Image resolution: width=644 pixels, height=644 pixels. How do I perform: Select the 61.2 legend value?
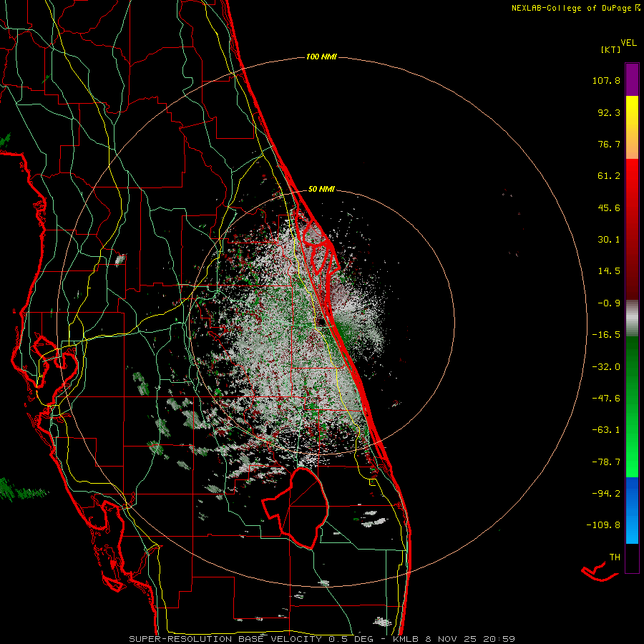609,176
